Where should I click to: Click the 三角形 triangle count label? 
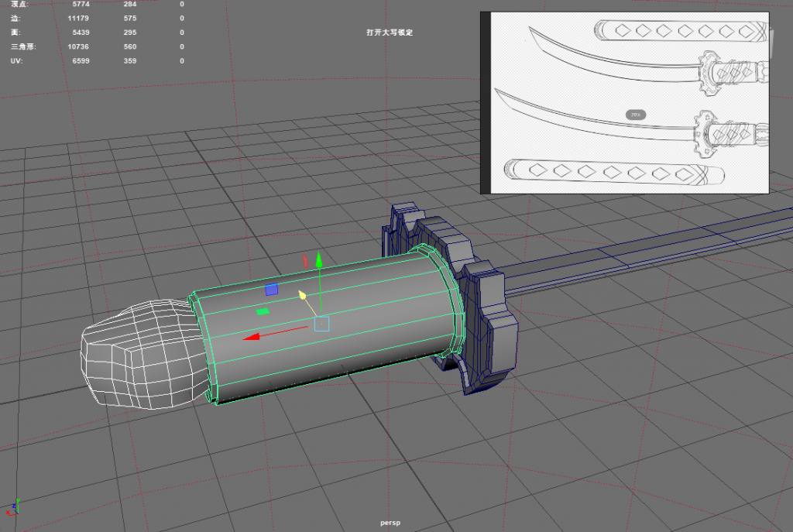point(23,46)
